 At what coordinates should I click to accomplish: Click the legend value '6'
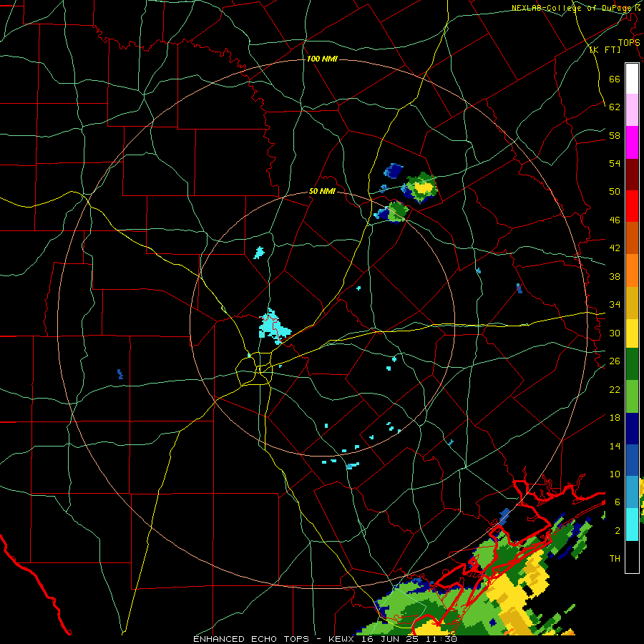point(618,502)
